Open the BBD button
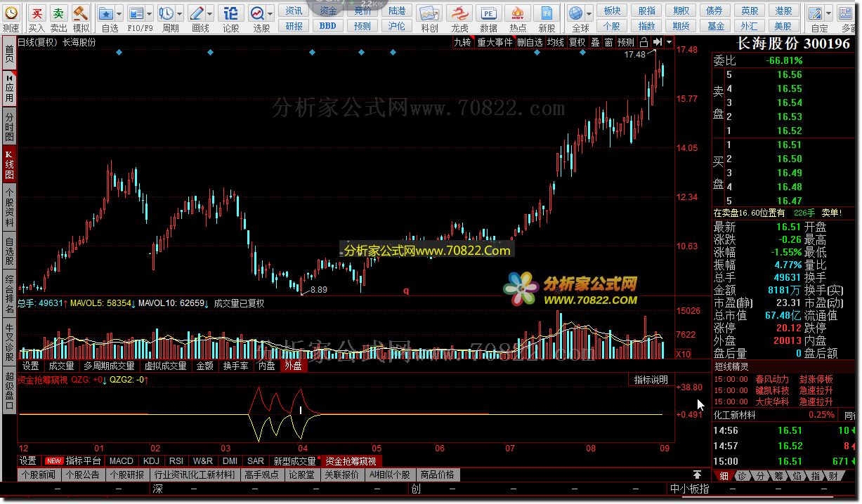 click(x=328, y=26)
